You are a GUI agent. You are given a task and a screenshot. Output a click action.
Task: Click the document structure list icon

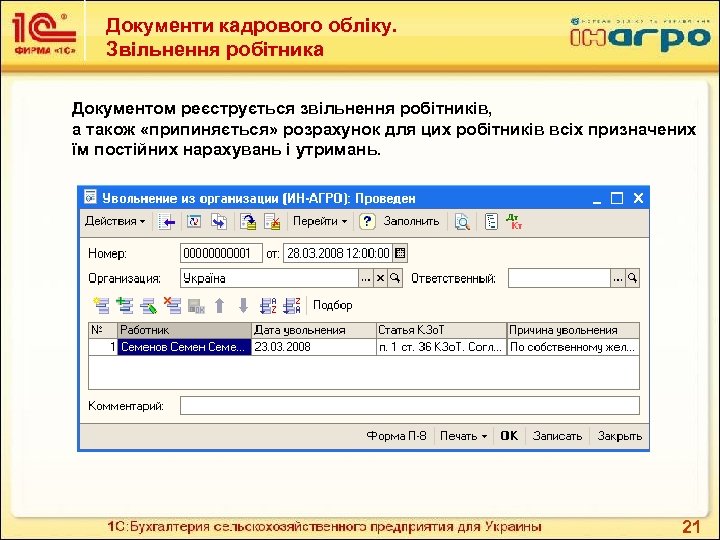[491, 222]
